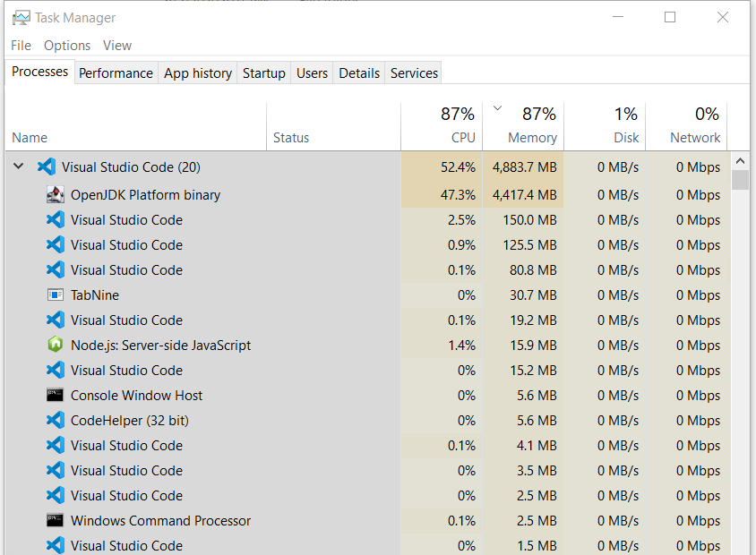Click the OpenJDK Platform binary icon
Screen dimensions: 756x555
pyautogui.click(x=56, y=194)
